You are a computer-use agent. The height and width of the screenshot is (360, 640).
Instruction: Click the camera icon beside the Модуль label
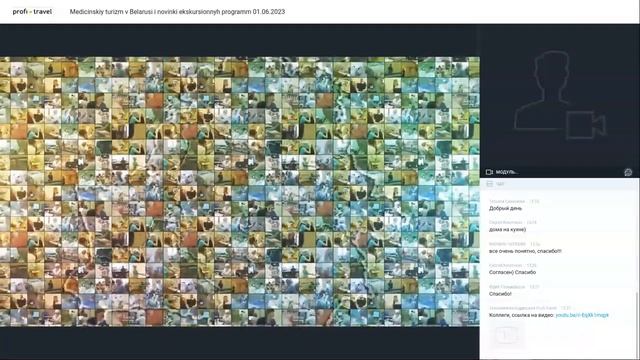tap(489, 172)
